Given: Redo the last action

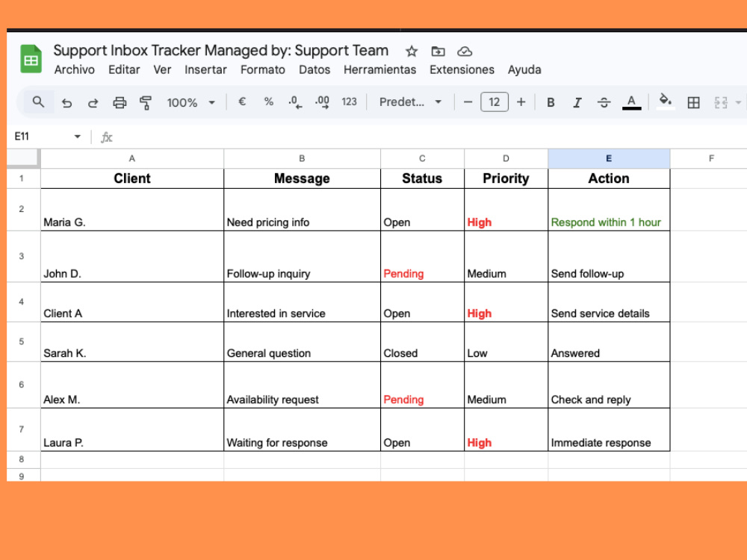Looking at the screenshot, I should (x=93, y=102).
